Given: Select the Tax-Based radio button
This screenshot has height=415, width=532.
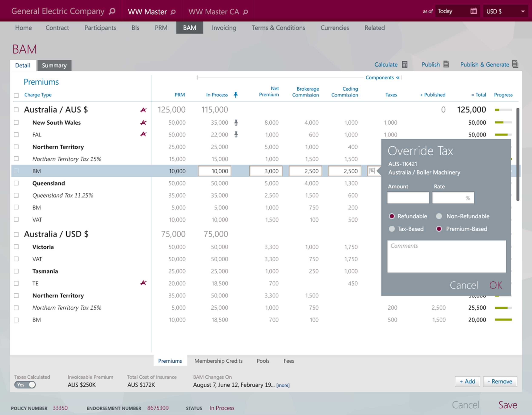Looking at the screenshot, I should point(392,229).
